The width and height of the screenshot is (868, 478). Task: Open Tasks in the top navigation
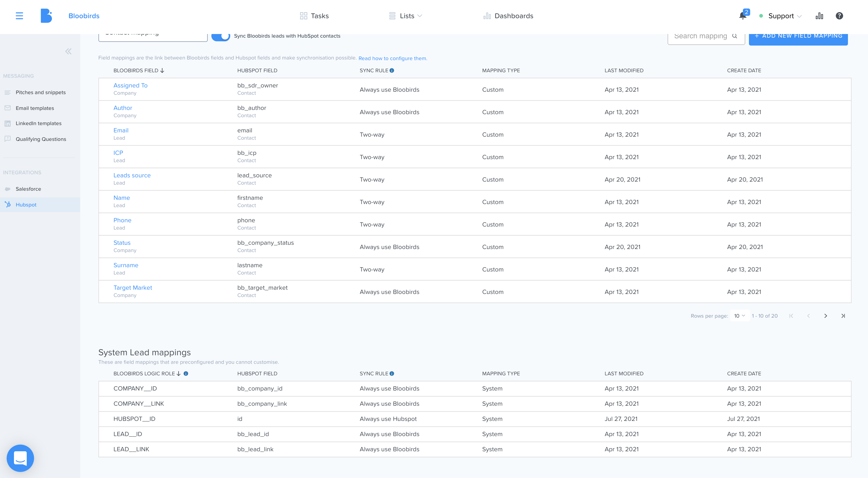pyautogui.click(x=314, y=16)
